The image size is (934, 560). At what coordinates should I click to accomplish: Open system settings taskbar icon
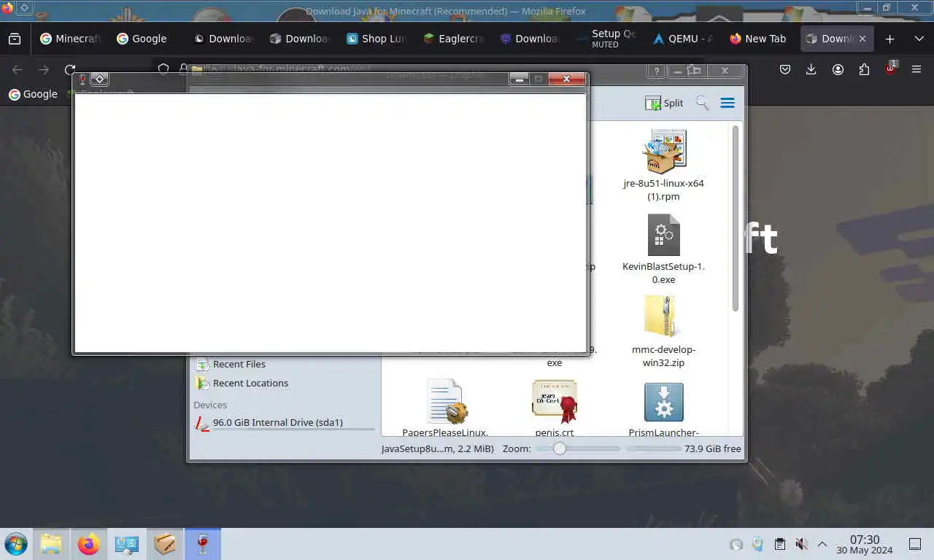[126, 544]
